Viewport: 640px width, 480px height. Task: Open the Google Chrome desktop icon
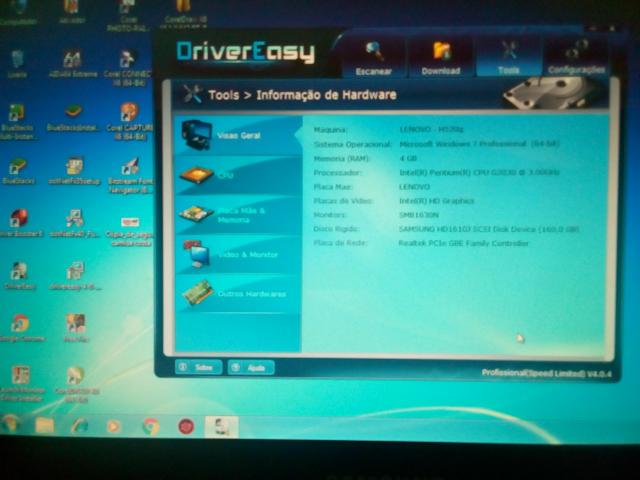click(20, 328)
